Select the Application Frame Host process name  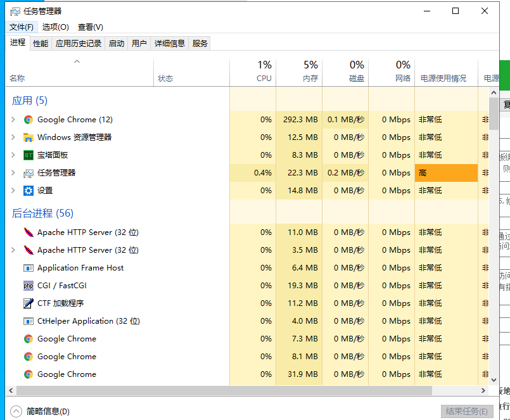[80, 268]
